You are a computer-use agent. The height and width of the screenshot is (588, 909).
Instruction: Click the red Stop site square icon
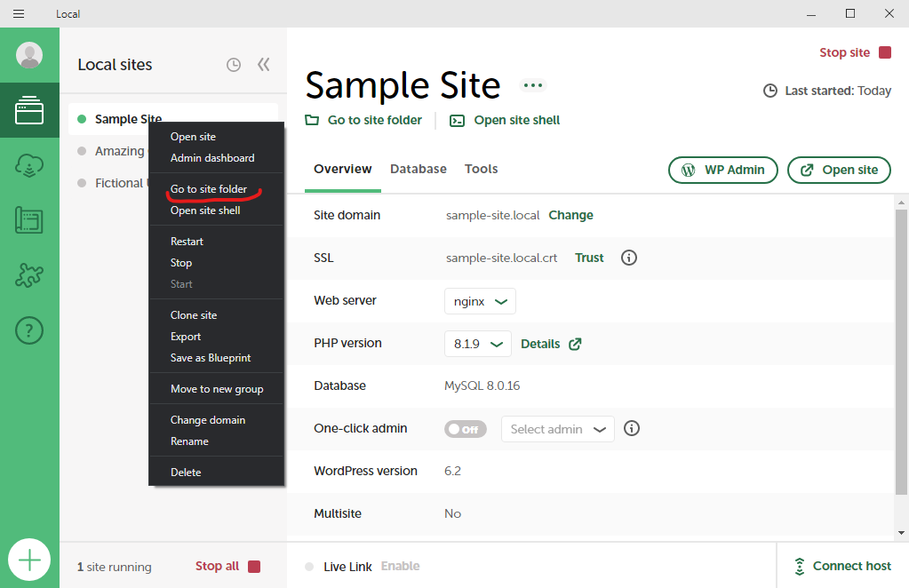click(x=885, y=52)
